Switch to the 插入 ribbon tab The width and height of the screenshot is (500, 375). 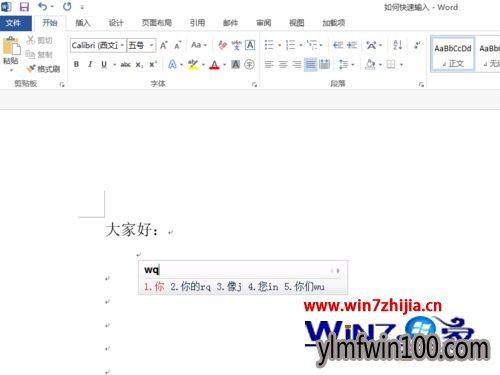83,23
